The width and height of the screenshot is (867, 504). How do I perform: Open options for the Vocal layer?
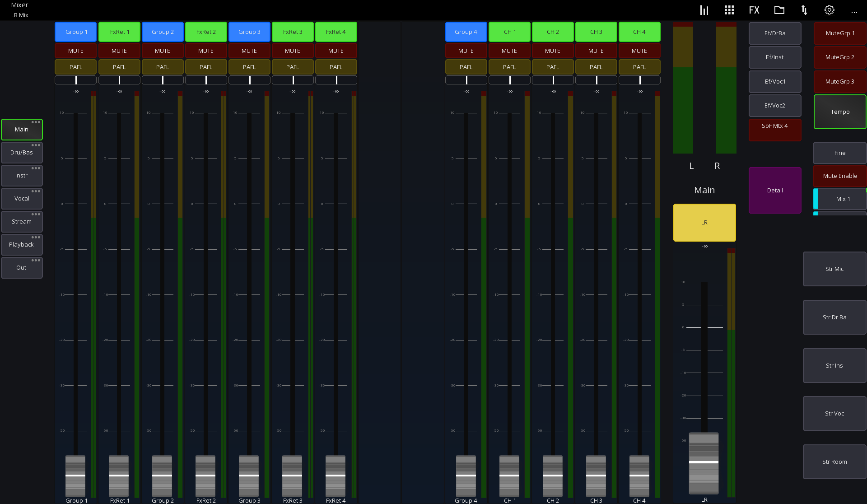(x=36, y=191)
